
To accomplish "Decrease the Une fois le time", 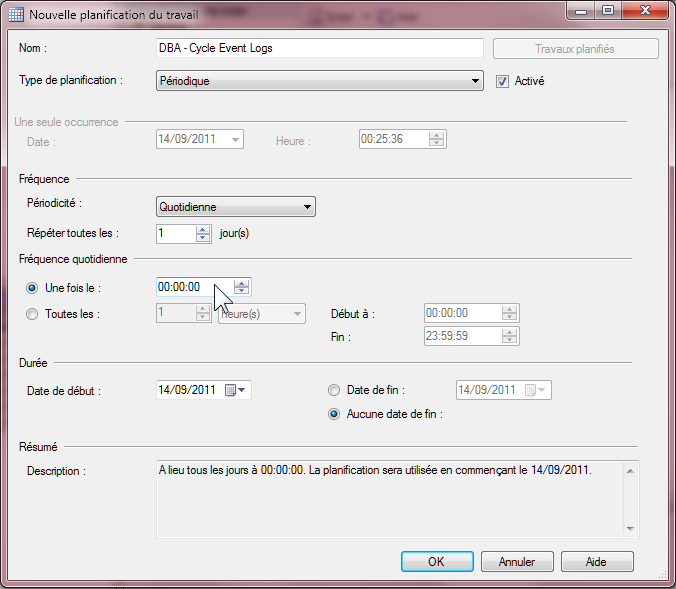I will click(x=241, y=292).
